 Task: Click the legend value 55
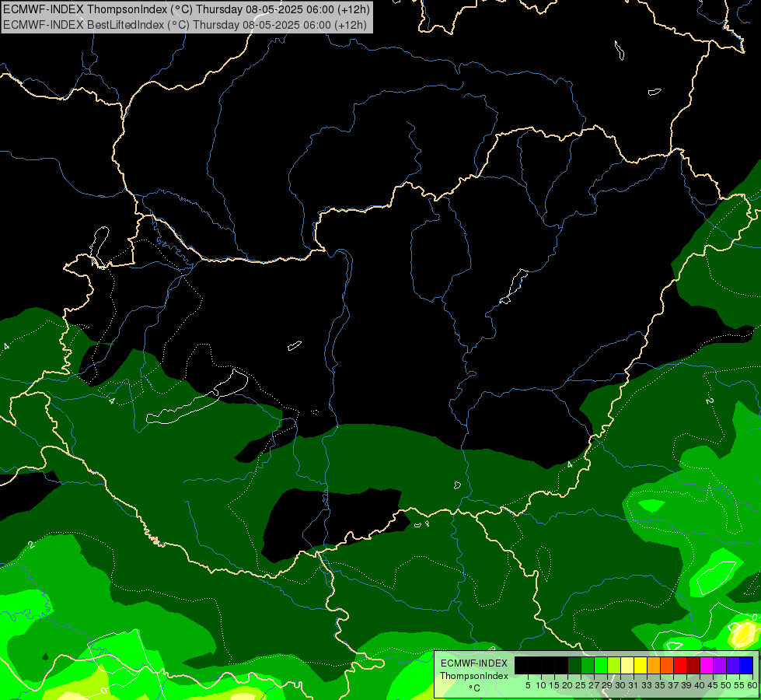(739, 685)
